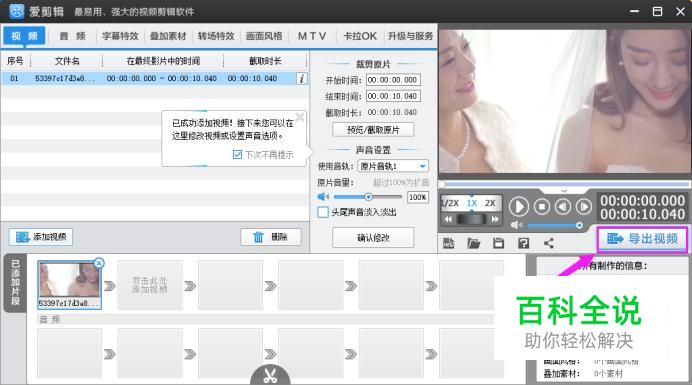
Task: Collapse the preview panel chevron
Action: point(564,191)
